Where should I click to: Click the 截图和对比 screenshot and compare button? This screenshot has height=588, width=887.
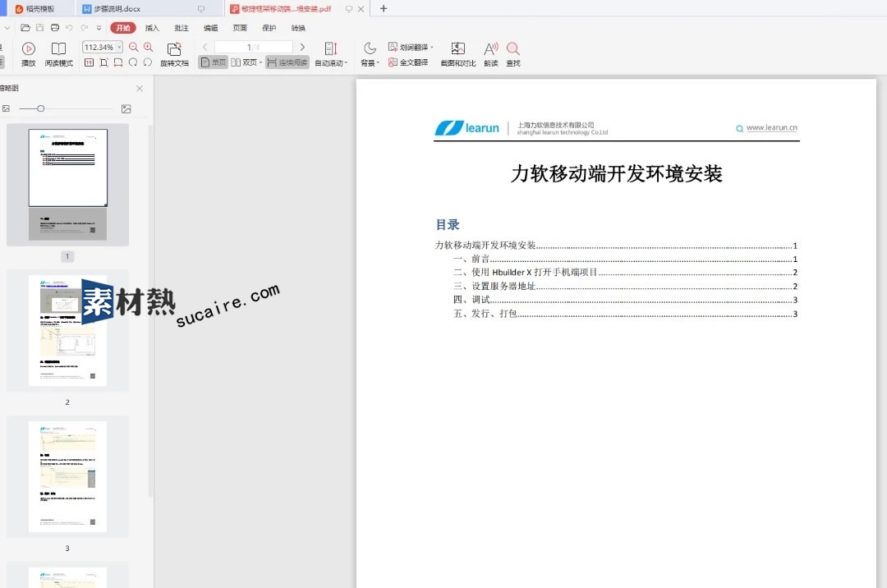click(457, 54)
